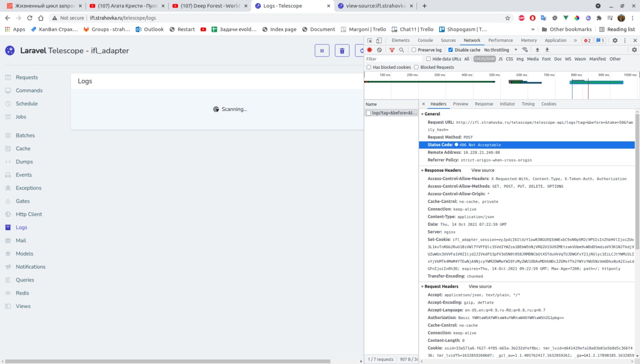The width and height of the screenshot is (640, 364).
Task: Open the Chrome three-dot menu
Action: pos(632,18)
